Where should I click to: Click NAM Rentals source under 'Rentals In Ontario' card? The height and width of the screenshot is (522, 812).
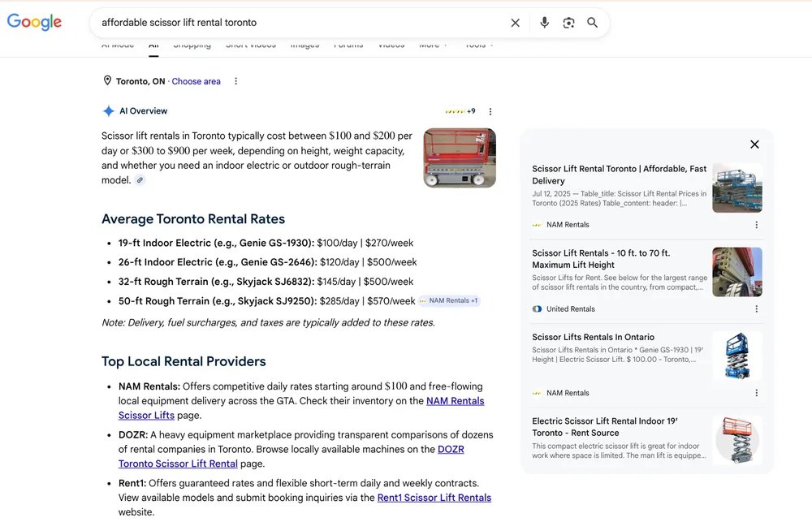(x=561, y=393)
